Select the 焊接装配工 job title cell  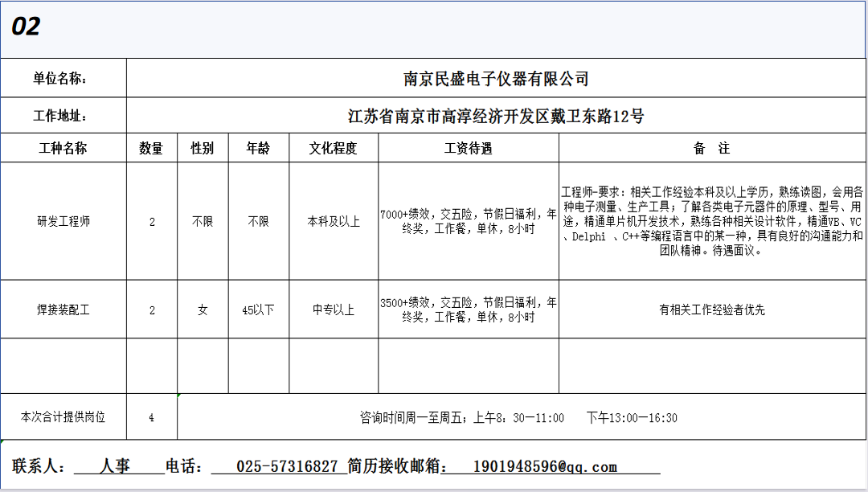[63, 310]
